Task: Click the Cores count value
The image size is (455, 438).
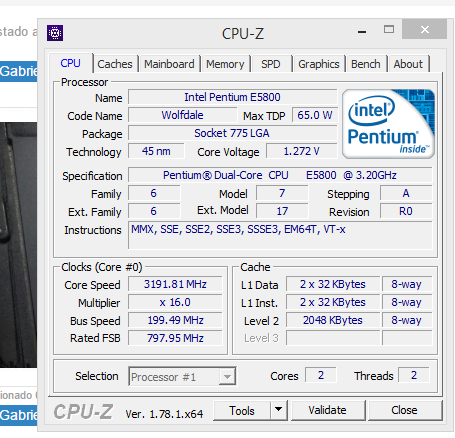Action: pyautogui.click(x=321, y=375)
